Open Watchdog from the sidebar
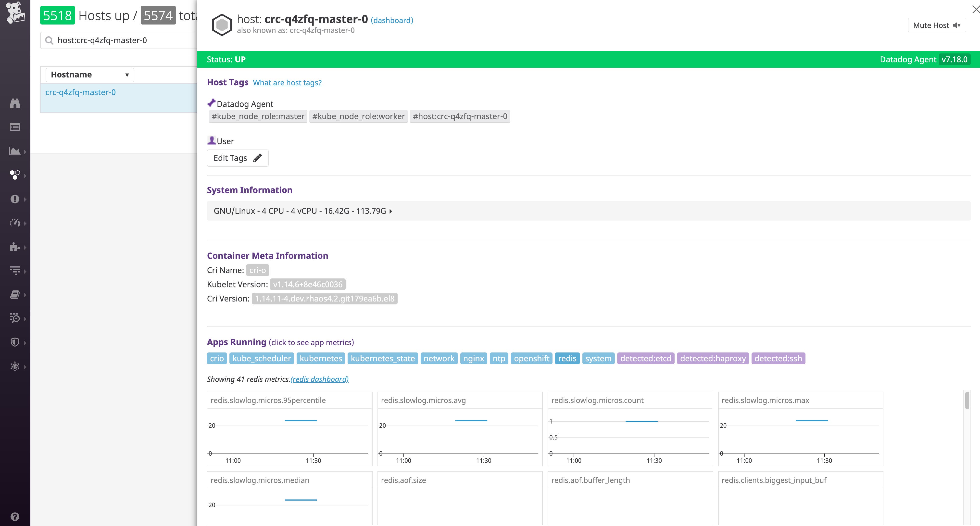 pos(14,103)
